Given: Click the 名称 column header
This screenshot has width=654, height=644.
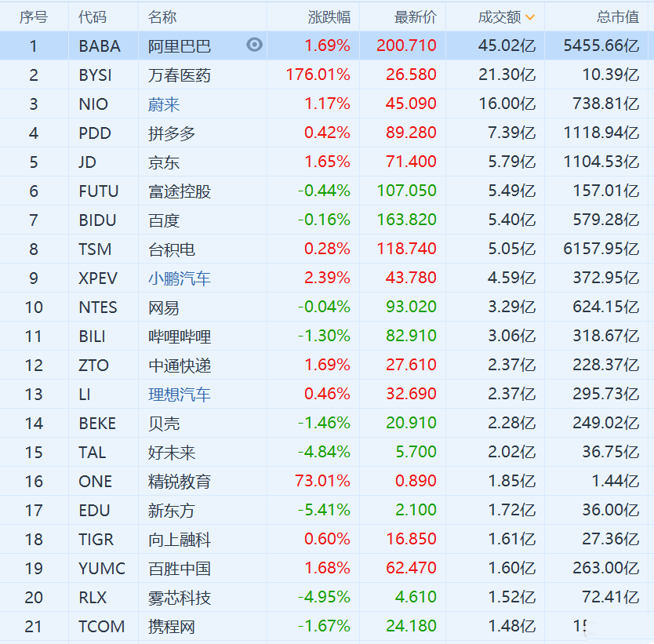Looking at the screenshot, I should pyautogui.click(x=162, y=17).
